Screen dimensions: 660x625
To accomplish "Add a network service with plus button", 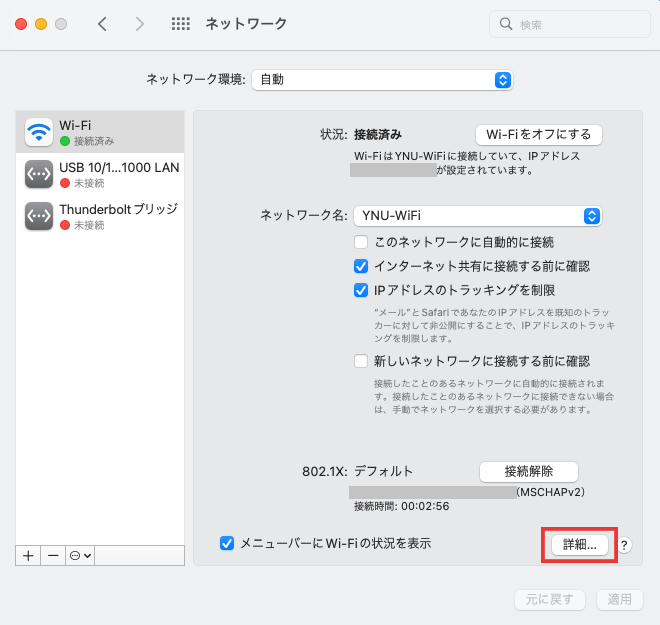I will [x=28, y=555].
